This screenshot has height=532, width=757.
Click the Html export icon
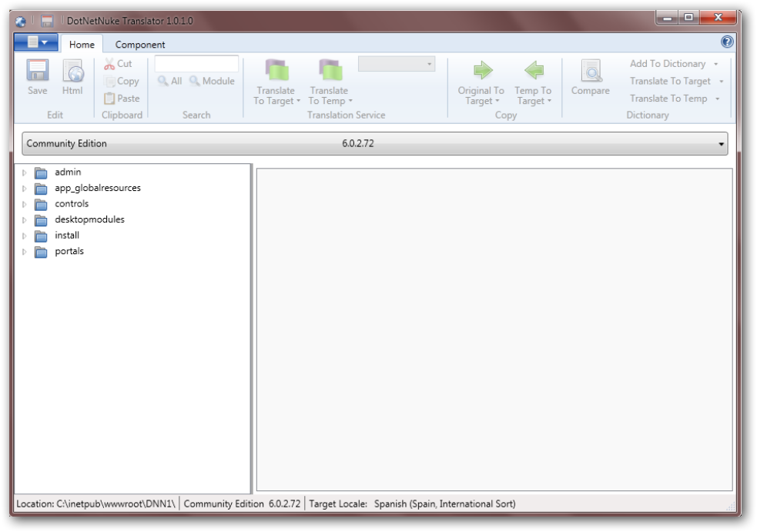[x=72, y=71]
